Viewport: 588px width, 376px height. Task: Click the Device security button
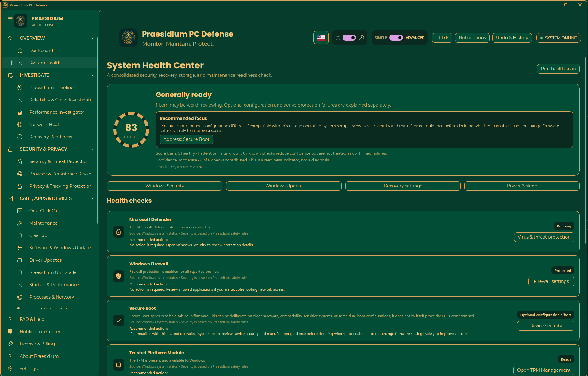pyautogui.click(x=545, y=326)
